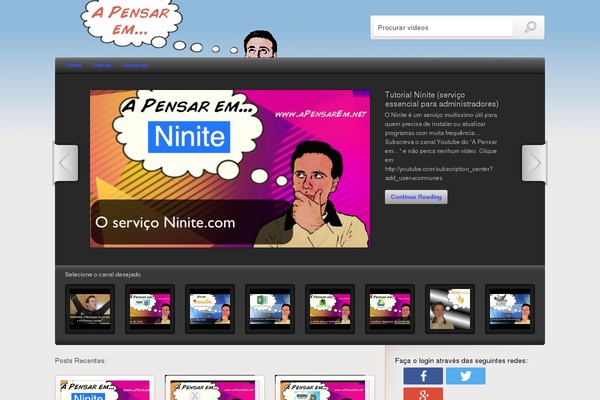Click the magnifier search icon
This screenshot has width=600, height=400.
pos(530,27)
